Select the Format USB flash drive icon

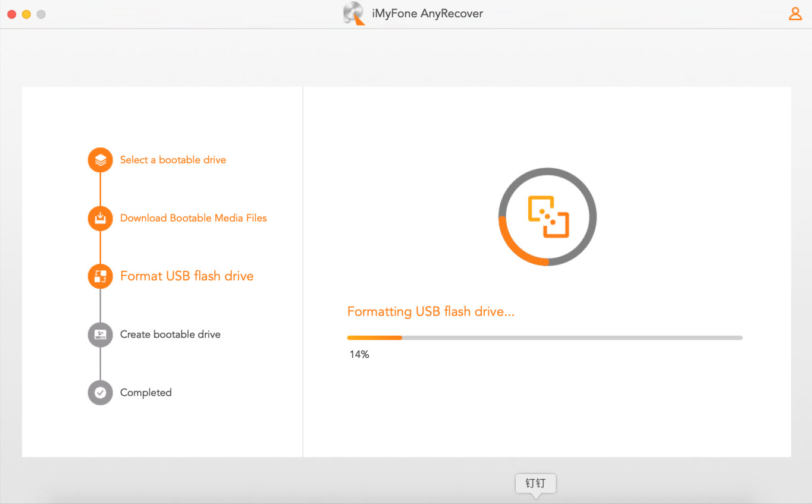click(100, 276)
